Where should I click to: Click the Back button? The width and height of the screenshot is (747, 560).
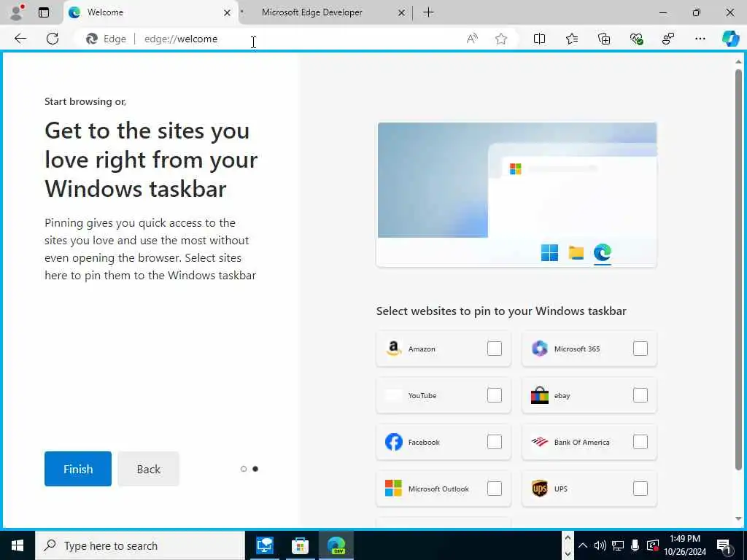(148, 469)
